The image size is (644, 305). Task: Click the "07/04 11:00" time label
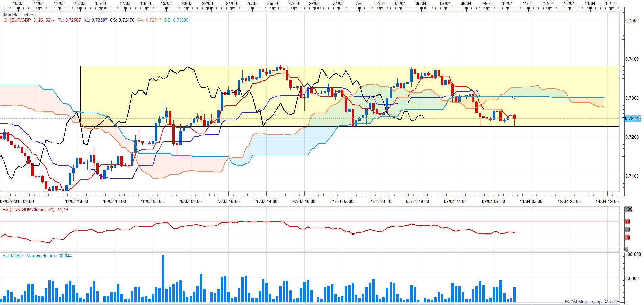(x=456, y=201)
